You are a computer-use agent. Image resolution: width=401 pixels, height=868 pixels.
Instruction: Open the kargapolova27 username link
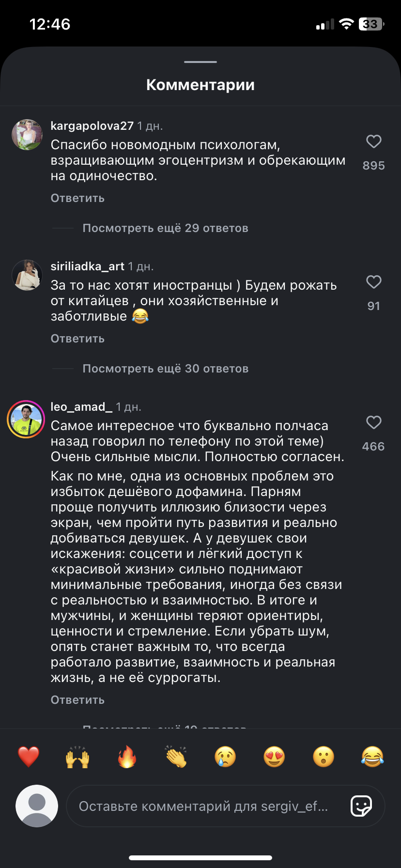tap(92, 126)
